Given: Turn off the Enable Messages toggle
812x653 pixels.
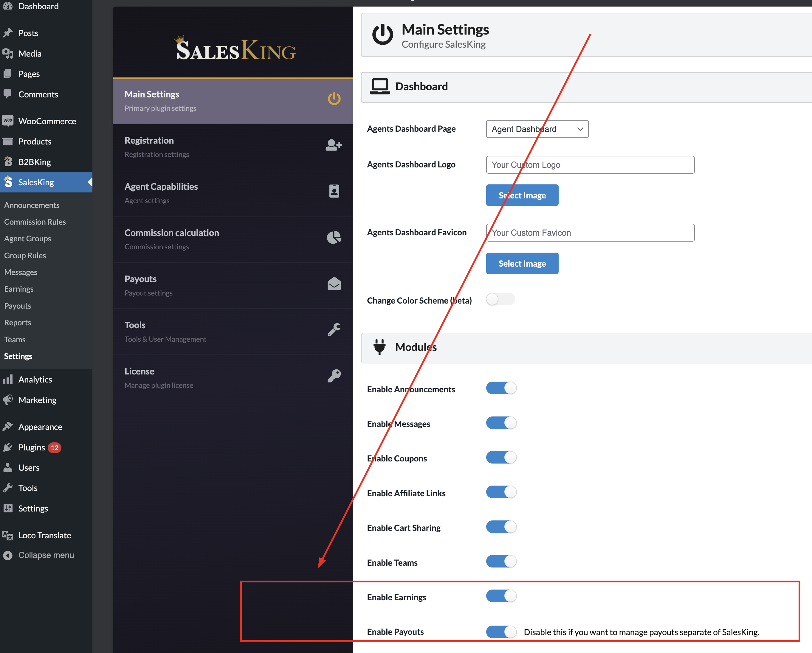Looking at the screenshot, I should point(501,423).
